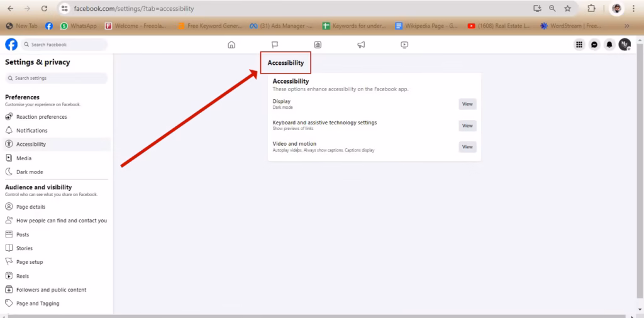Open Dark mode settings
The image size is (644, 318).
[x=57, y=172]
